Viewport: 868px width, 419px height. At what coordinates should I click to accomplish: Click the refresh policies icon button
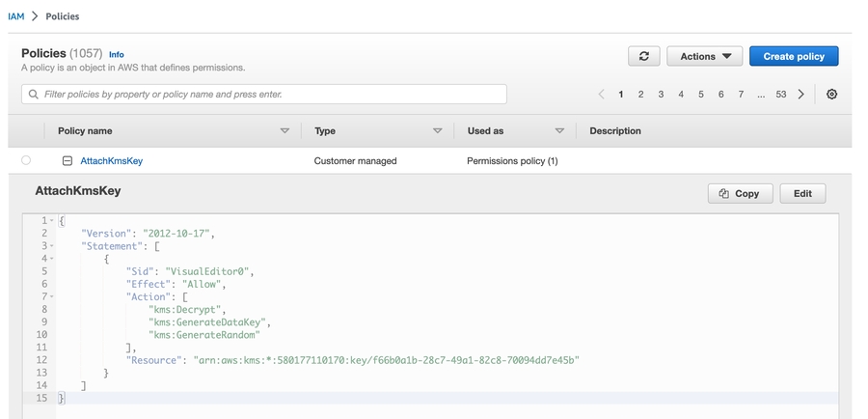click(x=643, y=56)
